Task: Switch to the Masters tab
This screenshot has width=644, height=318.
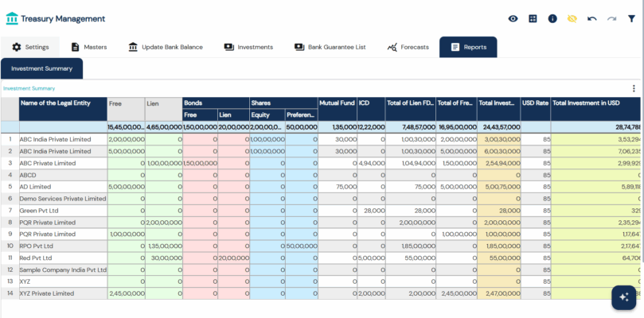Action: coord(88,47)
